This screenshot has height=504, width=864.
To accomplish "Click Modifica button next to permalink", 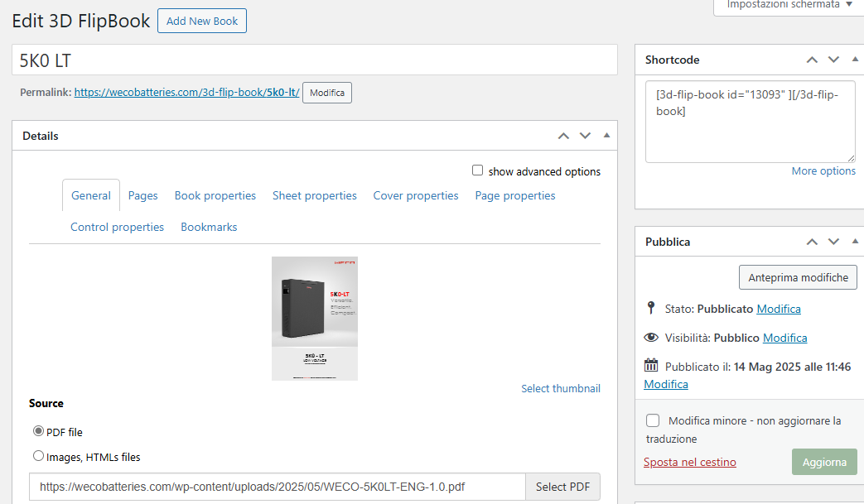I will tap(327, 93).
